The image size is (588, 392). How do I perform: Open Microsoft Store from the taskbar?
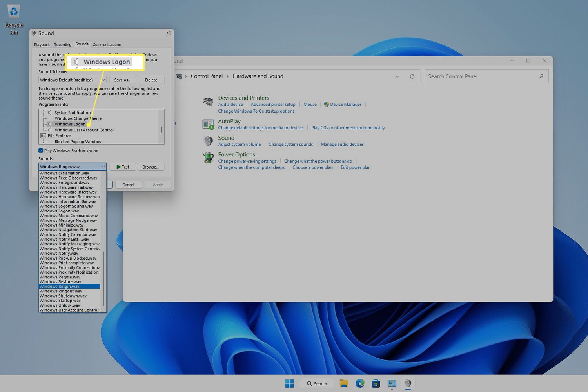pyautogui.click(x=376, y=383)
